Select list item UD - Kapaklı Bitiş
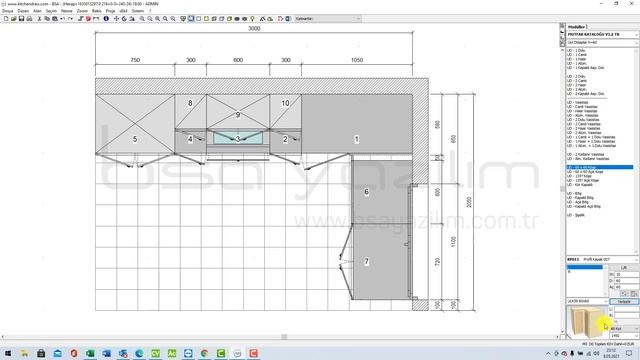 click(580, 198)
